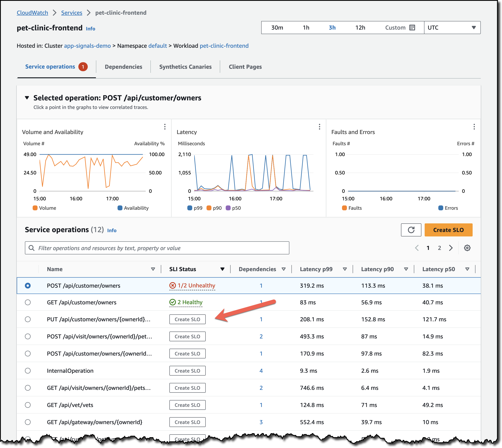Open the table preferences gear icon
Image resolution: width=502 pixels, height=448 pixels.
[467, 248]
